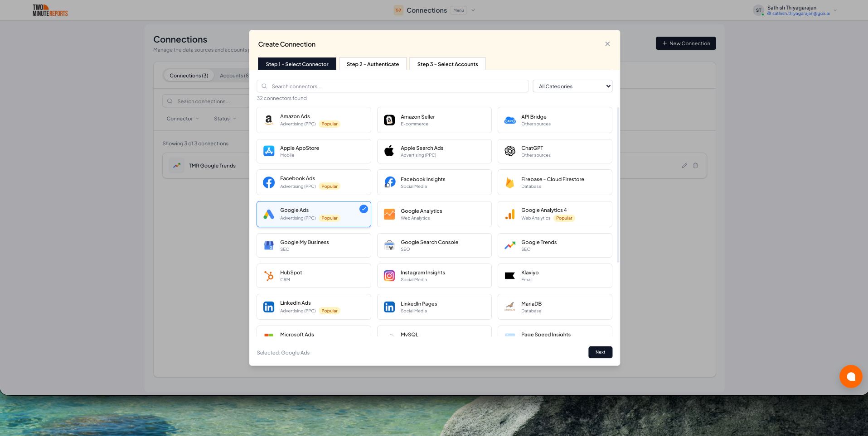Switch to Step 2 - Authenticate tab

(x=373, y=64)
